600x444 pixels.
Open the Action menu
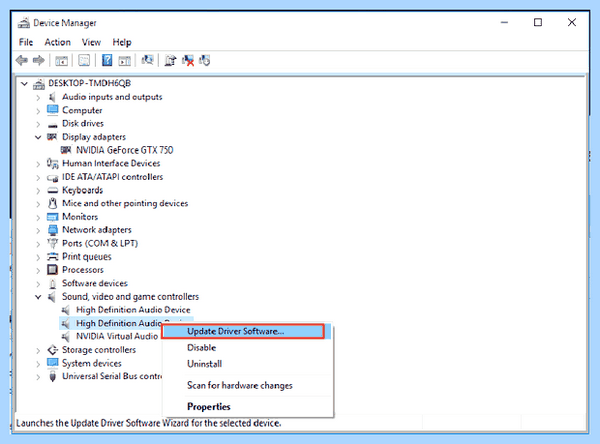tap(57, 42)
